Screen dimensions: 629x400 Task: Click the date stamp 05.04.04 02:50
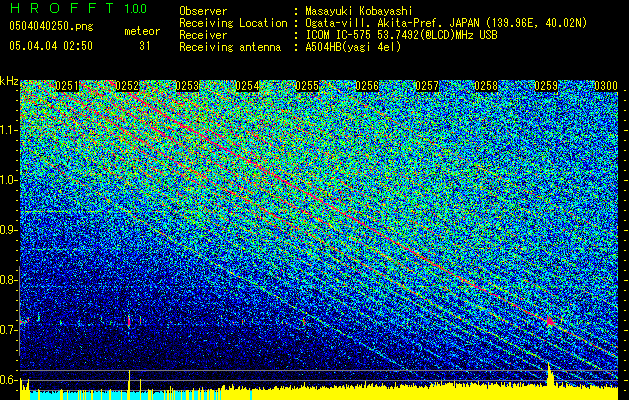pyautogui.click(x=51, y=46)
